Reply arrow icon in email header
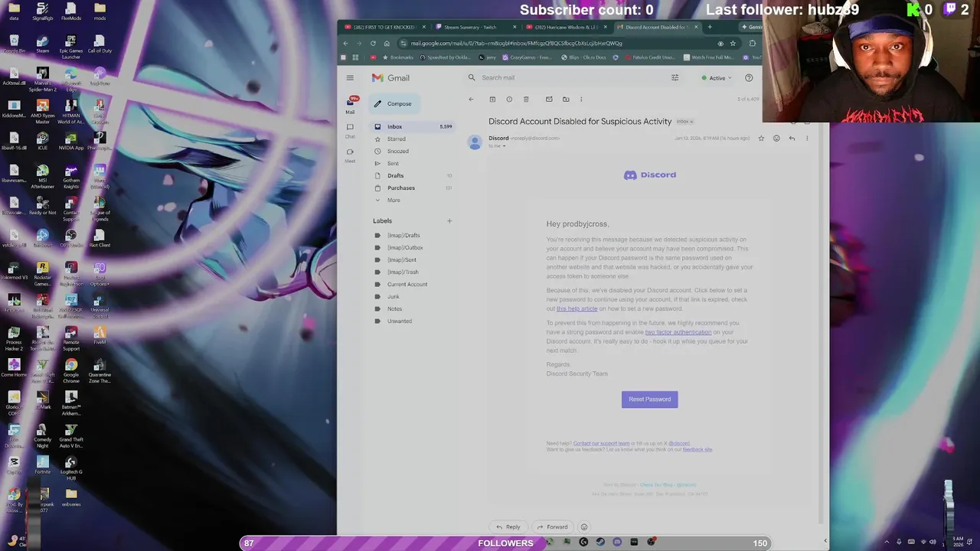The width and height of the screenshot is (980, 551). point(792,139)
